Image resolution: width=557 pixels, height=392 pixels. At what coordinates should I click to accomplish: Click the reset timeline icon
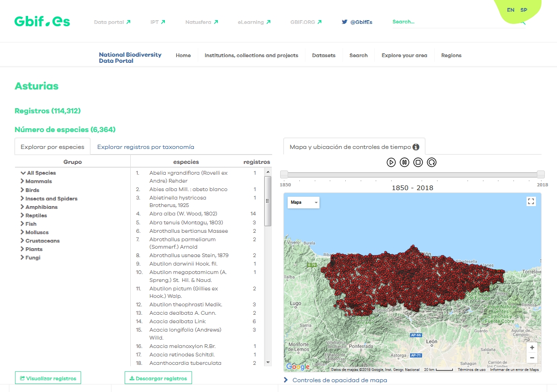point(432,163)
